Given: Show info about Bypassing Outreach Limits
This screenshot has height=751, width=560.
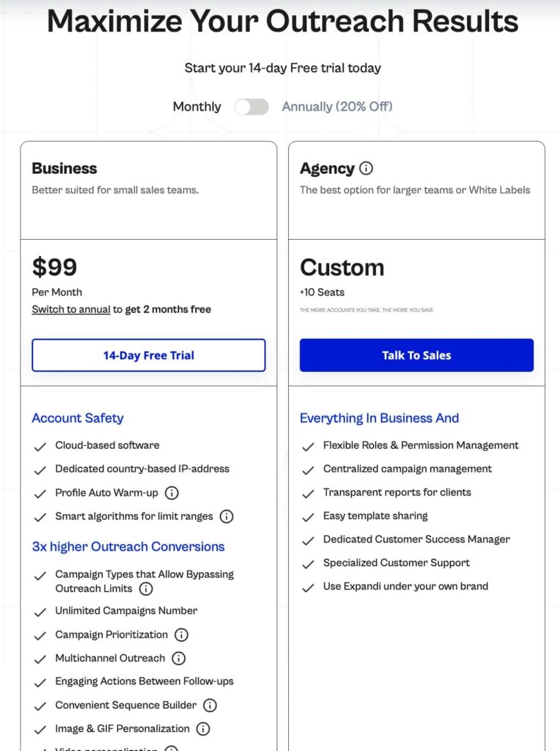Looking at the screenshot, I should [146, 589].
